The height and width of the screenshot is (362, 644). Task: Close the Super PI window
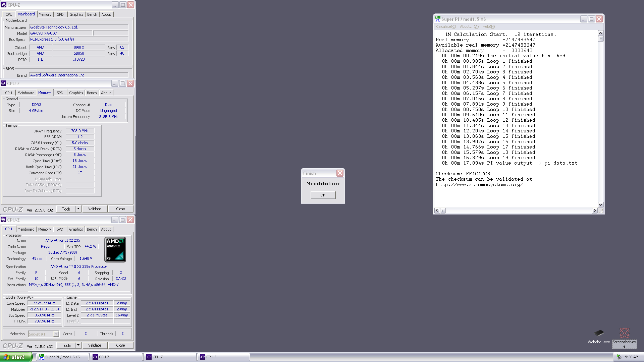pyautogui.click(x=599, y=19)
